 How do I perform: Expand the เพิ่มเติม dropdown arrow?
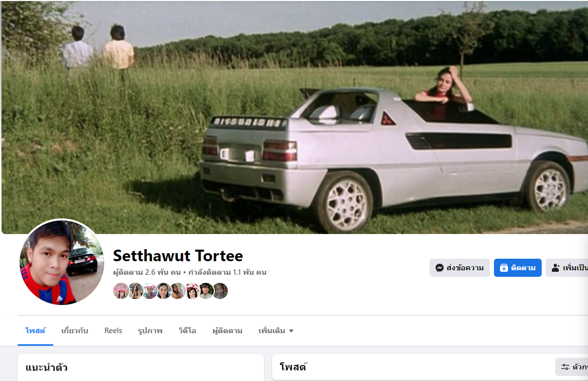click(x=291, y=331)
